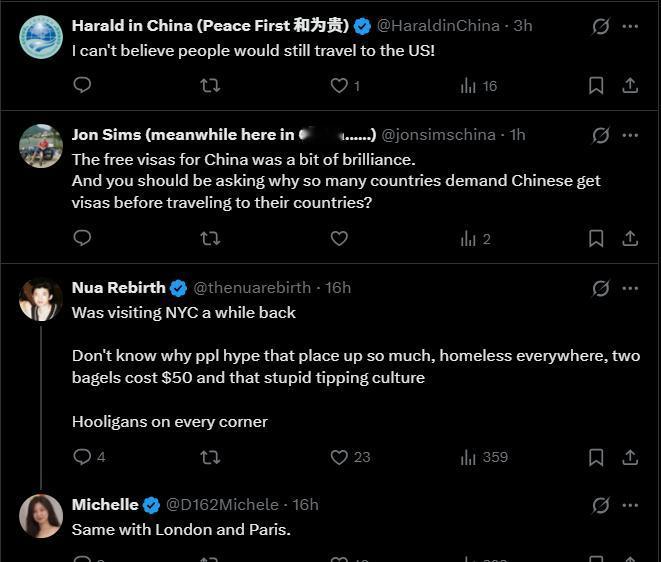Open more options on Nua Rebirth's tweet

tap(630, 288)
